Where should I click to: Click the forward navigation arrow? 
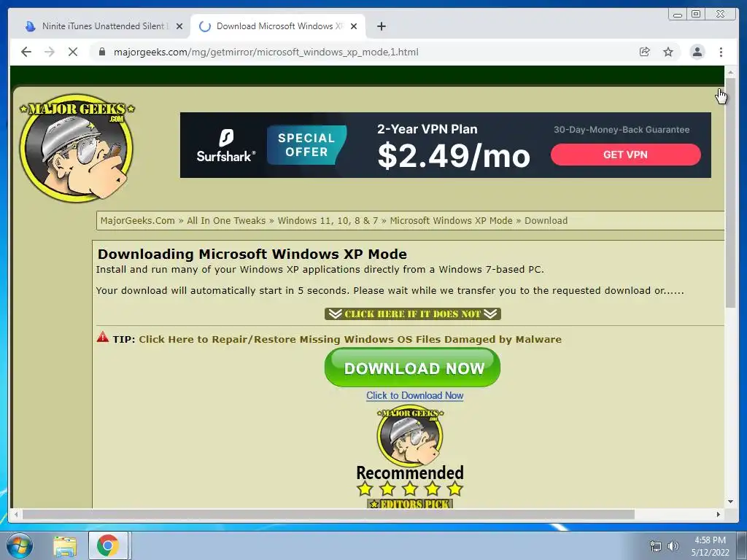pos(50,52)
